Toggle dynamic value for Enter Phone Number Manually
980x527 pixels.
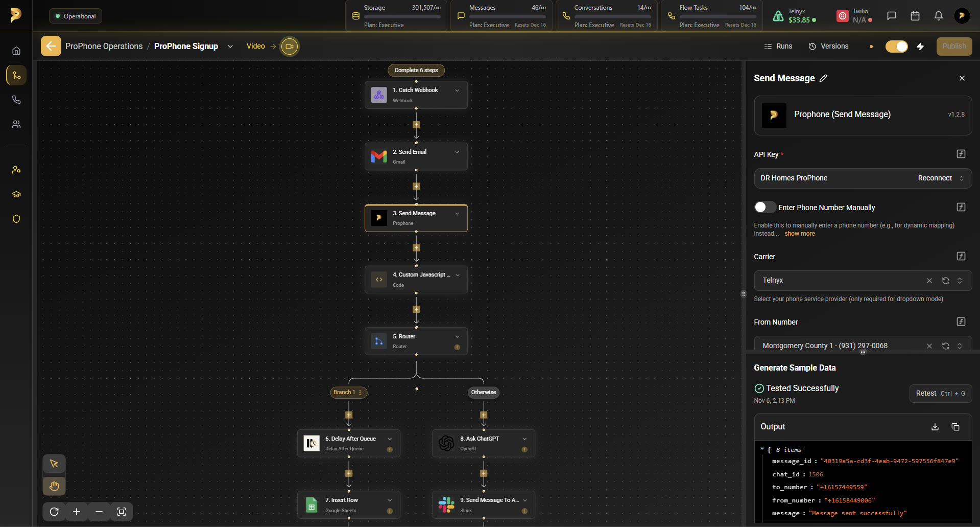(x=961, y=207)
